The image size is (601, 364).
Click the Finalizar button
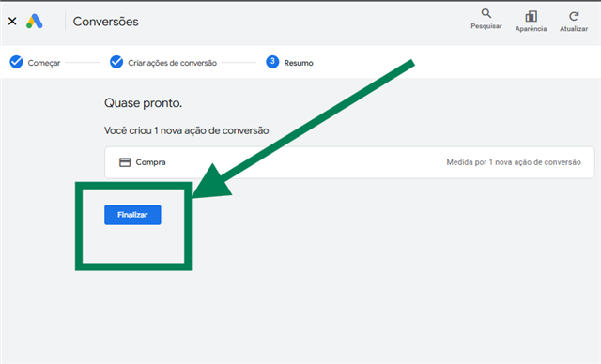pyautogui.click(x=132, y=215)
